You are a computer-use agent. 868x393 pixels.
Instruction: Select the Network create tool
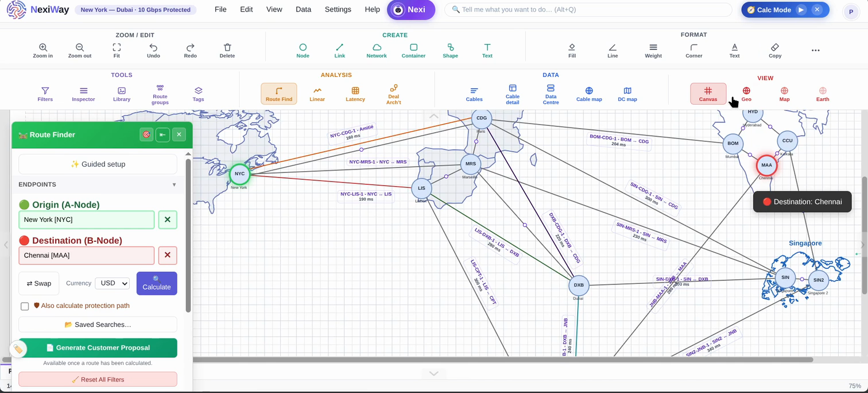[377, 51]
